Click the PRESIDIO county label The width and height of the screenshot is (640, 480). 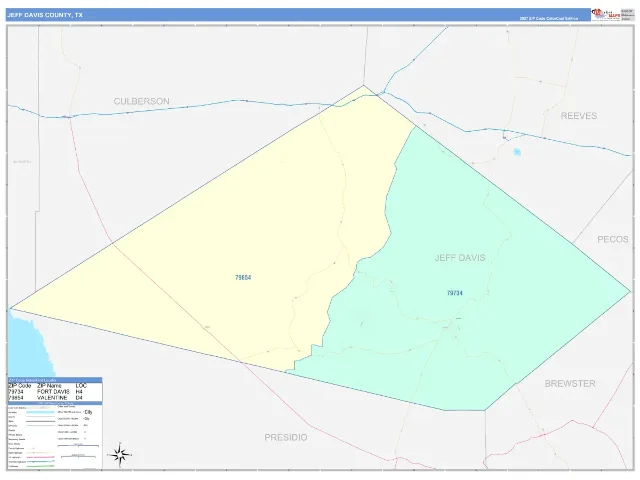coord(286,438)
